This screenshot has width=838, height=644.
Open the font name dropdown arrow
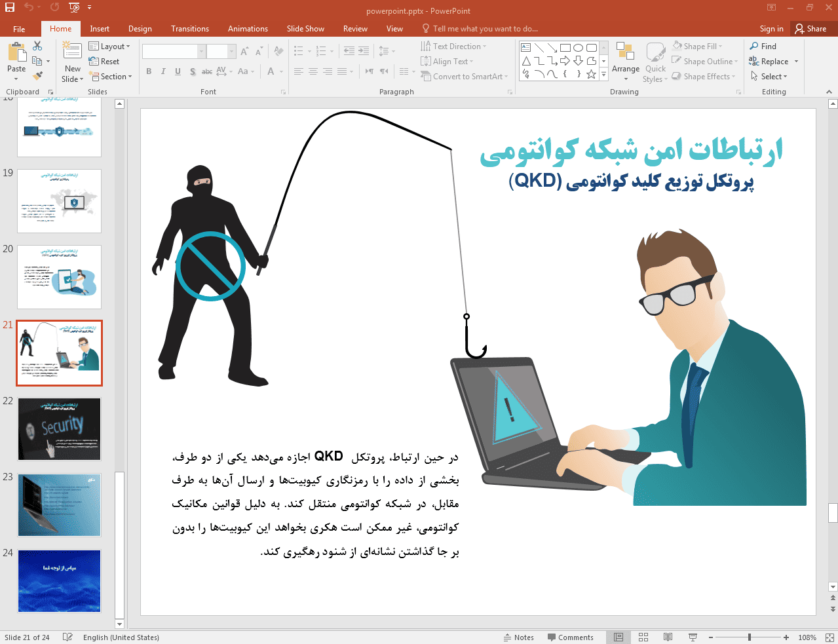point(202,52)
